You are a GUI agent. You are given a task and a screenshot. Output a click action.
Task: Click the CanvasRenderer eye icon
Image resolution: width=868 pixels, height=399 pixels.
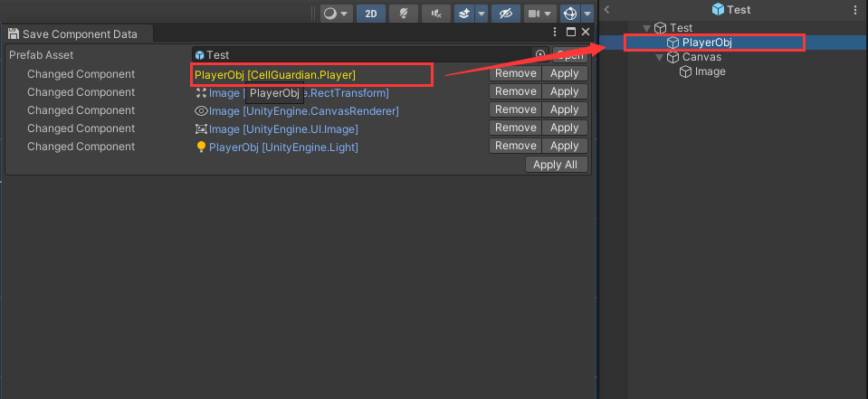click(x=201, y=110)
